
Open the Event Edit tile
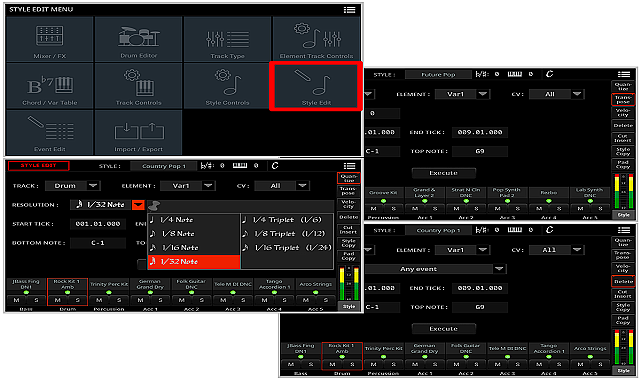point(50,132)
